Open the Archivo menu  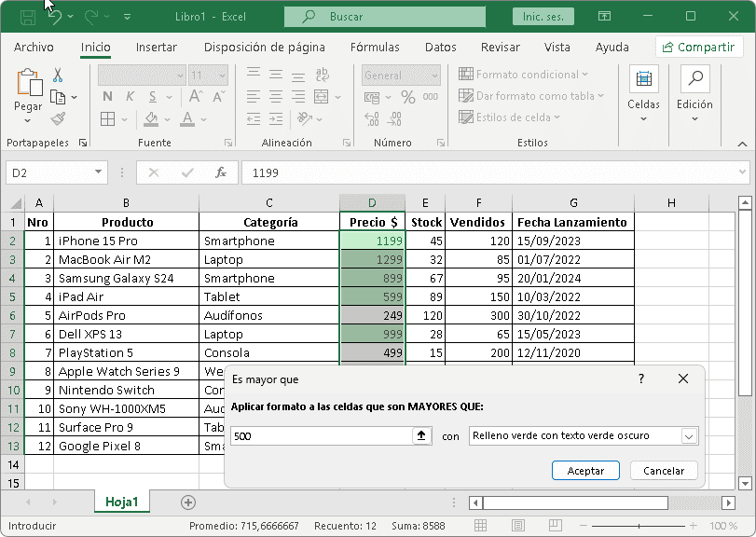click(x=34, y=47)
